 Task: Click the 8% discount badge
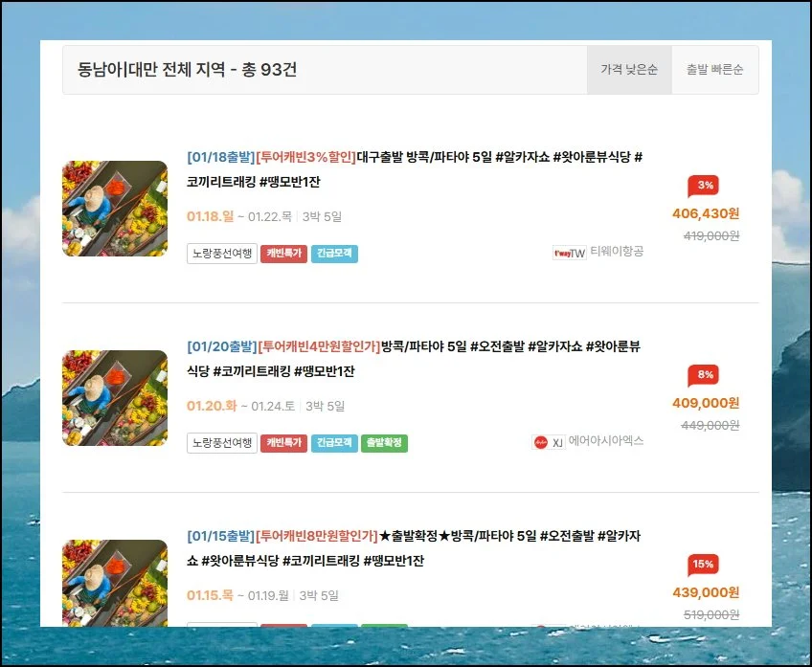tap(703, 375)
